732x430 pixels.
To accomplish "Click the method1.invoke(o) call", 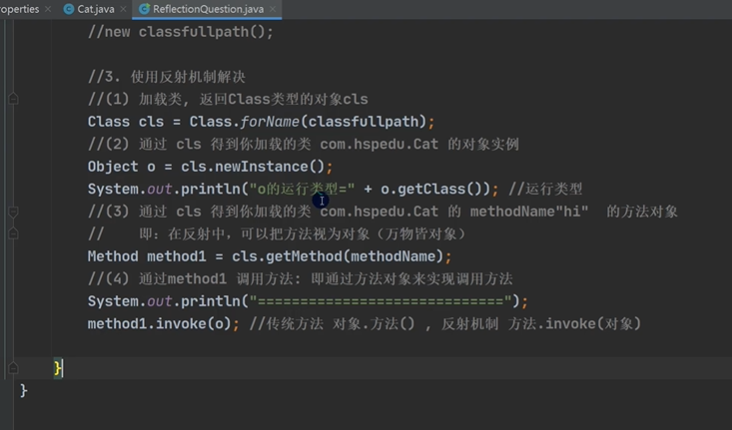I will point(159,324).
